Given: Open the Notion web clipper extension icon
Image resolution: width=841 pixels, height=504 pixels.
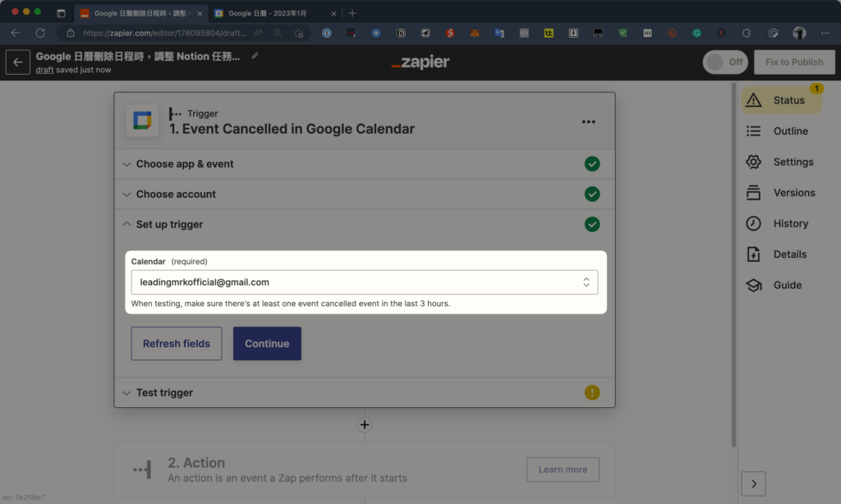Looking at the screenshot, I should coord(401,33).
